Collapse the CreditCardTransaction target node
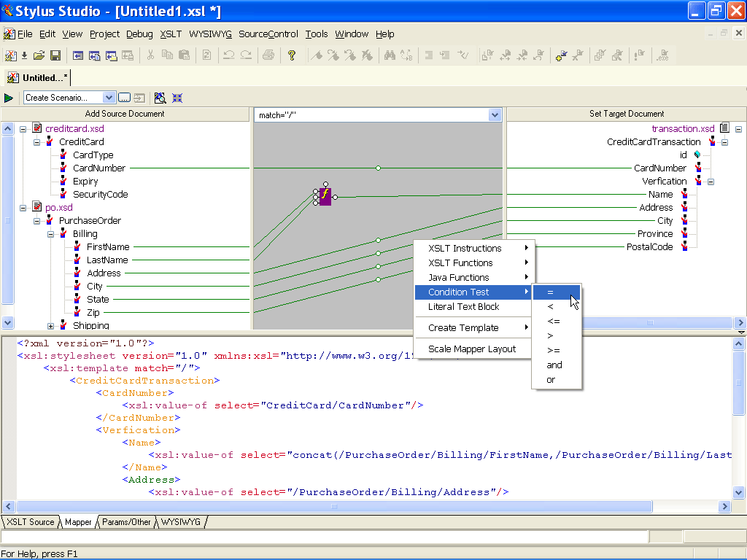 pyautogui.click(x=724, y=143)
